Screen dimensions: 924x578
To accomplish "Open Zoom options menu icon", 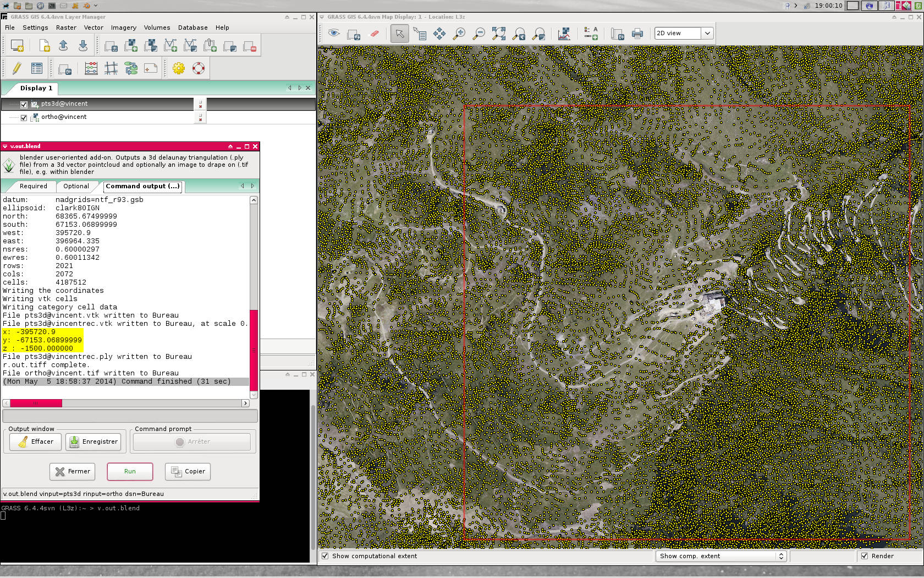I will tap(538, 34).
